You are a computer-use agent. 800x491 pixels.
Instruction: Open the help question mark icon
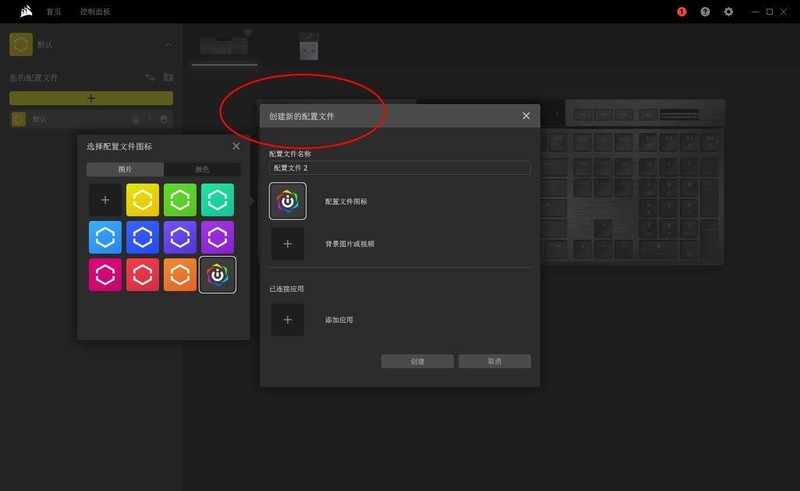705,12
